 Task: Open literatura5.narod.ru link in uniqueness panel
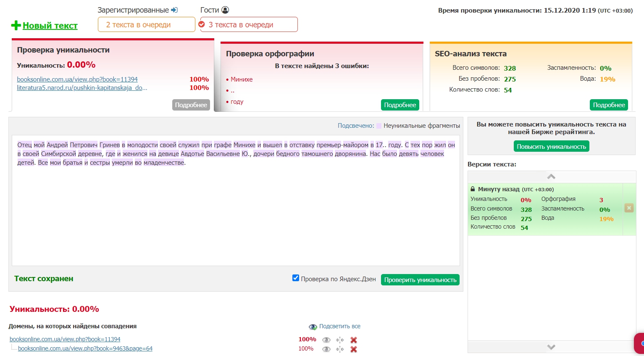click(82, 88)
